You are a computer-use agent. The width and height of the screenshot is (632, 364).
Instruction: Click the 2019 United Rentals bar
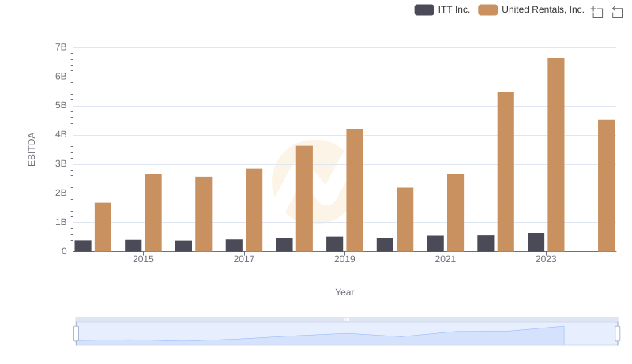click(355, 190)
